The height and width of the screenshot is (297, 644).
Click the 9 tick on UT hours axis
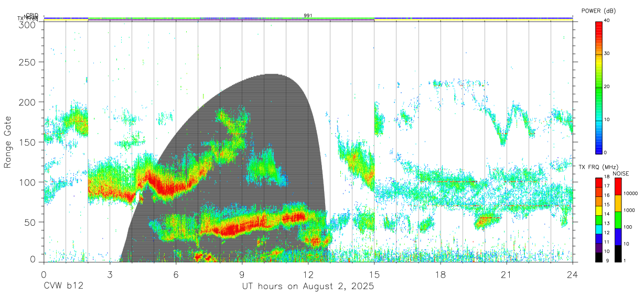(242, 274)
